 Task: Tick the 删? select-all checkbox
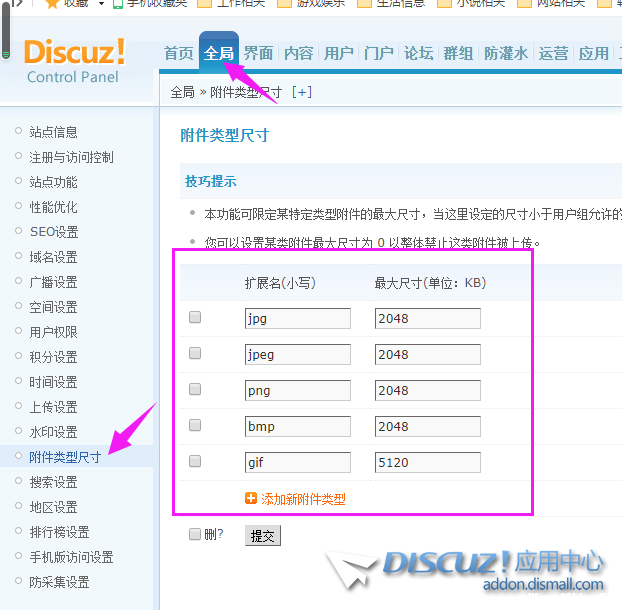click(x=195, y=535)
